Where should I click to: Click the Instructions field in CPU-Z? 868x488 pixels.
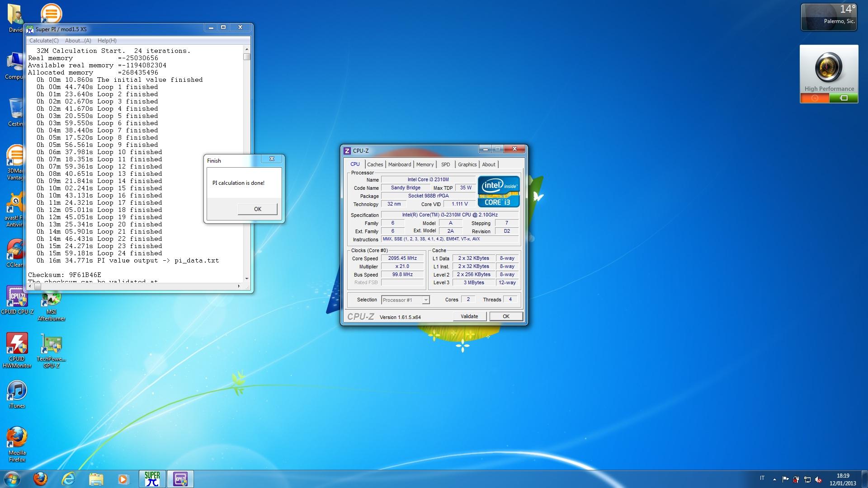point(449,239)
